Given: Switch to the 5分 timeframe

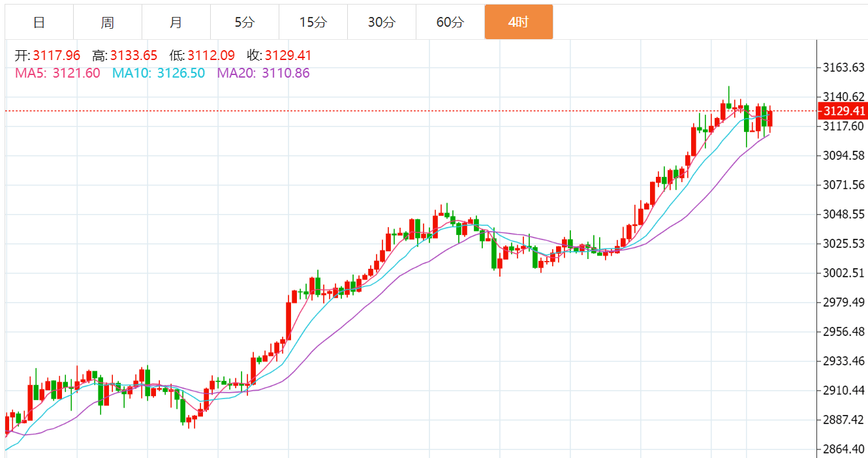Looking at the screenshot, I should 245,22.
